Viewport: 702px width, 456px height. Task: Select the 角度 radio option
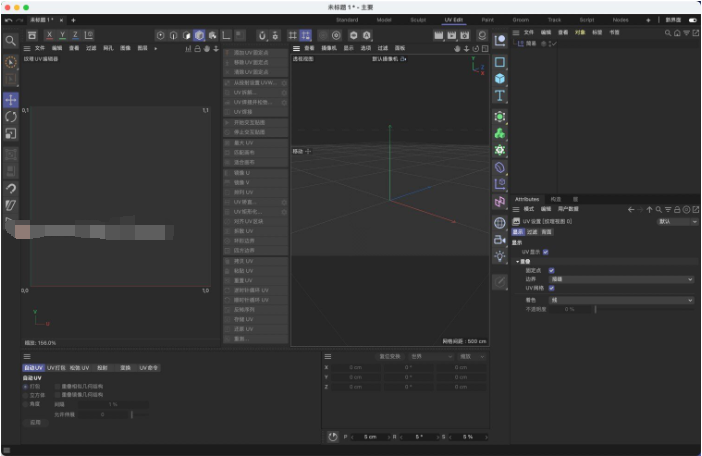click(26, 404)
